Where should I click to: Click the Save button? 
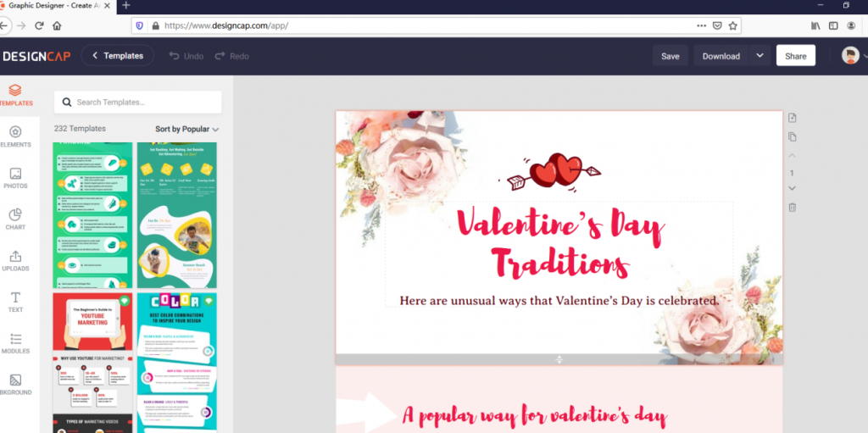[670, 56]
